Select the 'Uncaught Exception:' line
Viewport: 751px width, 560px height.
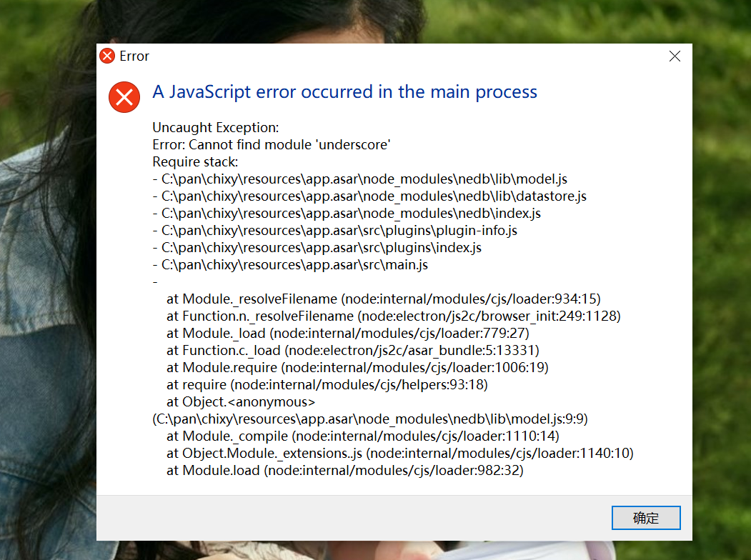tap(216, 128)
